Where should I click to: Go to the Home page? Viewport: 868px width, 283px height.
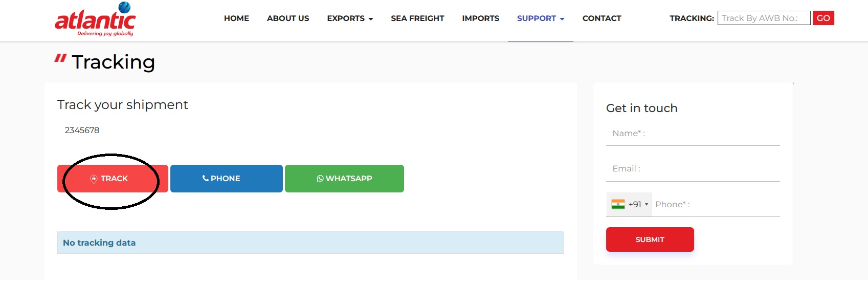[x=236, y=18]
